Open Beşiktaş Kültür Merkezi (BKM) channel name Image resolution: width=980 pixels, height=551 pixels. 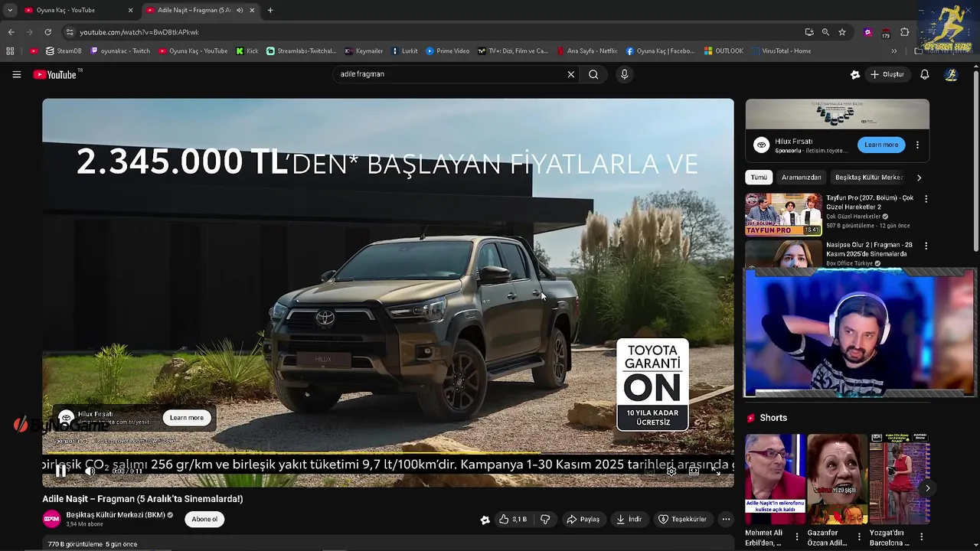click(116, 515)
